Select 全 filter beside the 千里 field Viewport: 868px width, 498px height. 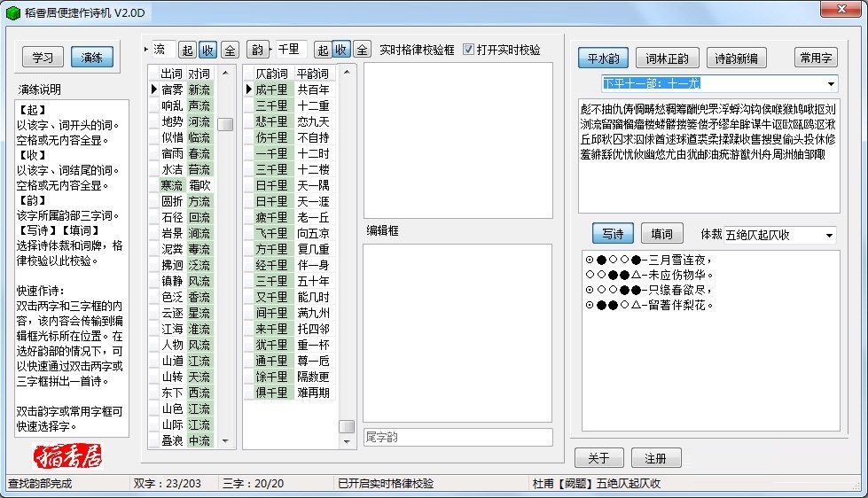362,50
